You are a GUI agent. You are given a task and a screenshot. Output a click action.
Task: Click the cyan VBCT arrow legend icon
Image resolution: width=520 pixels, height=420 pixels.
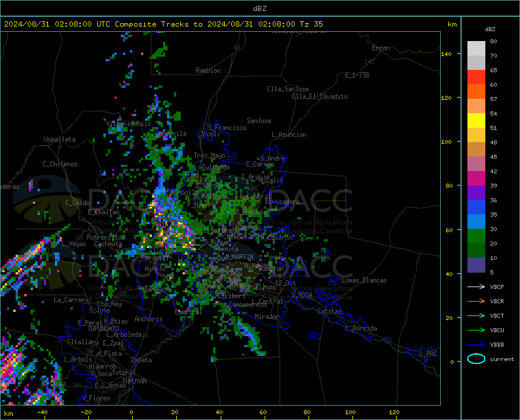[x=476, y=315]
